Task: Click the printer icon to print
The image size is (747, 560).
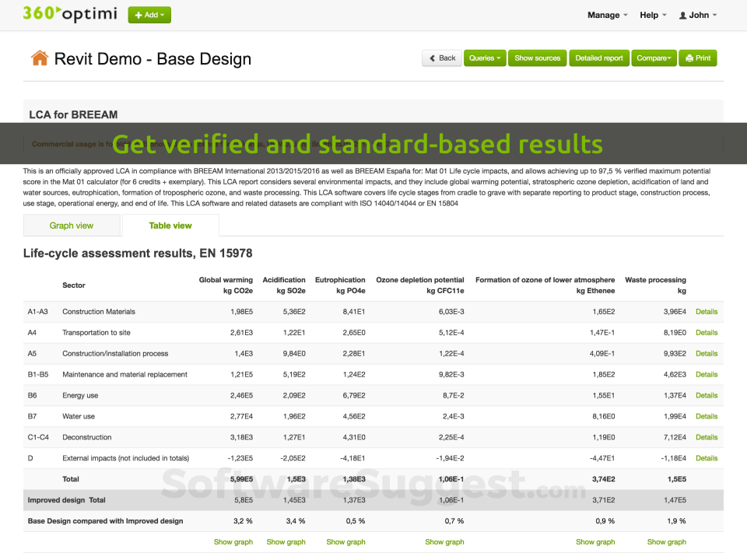Action: tap(688, 58)
